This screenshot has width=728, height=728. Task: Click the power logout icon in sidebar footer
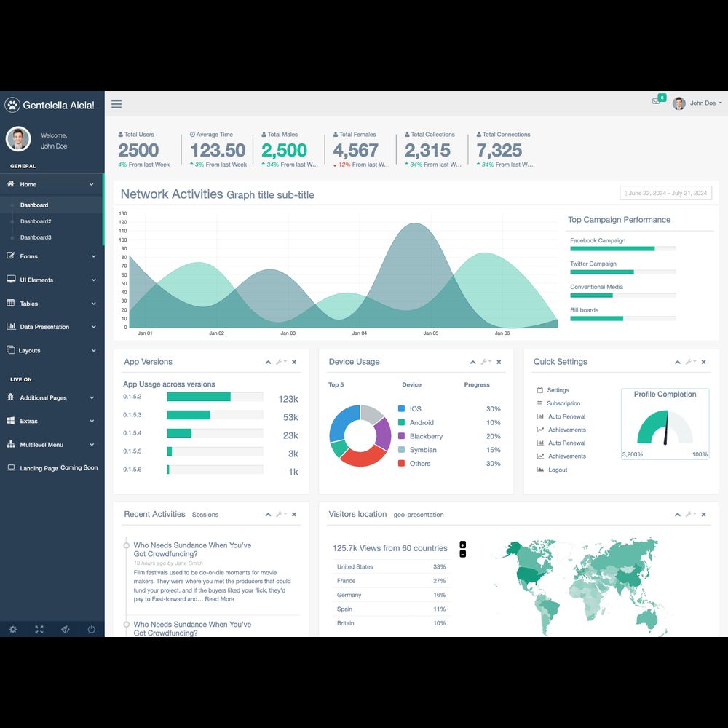(92, 629)
